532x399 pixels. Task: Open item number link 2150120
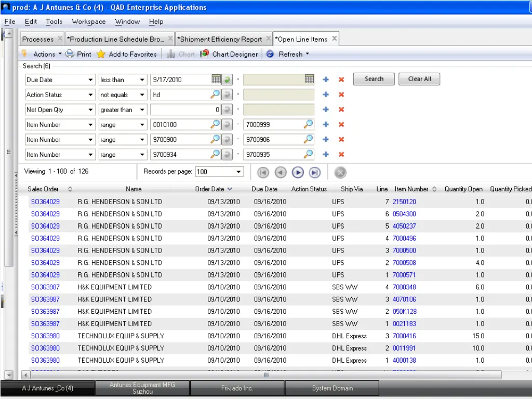404,202
